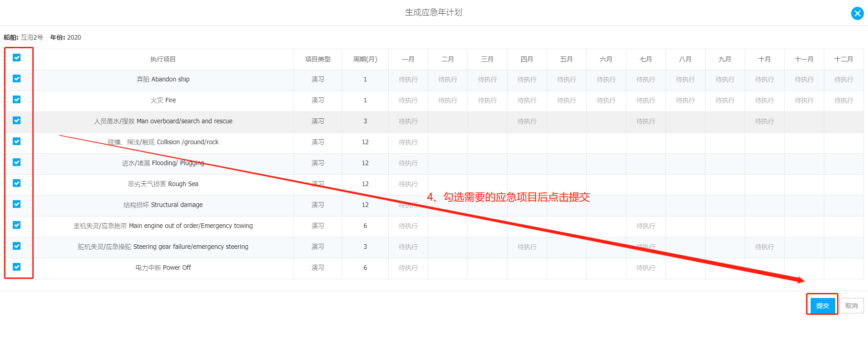Click 待执行 in Collision row 一月 cell
868x343 pixels.
(x=408, y=142)
